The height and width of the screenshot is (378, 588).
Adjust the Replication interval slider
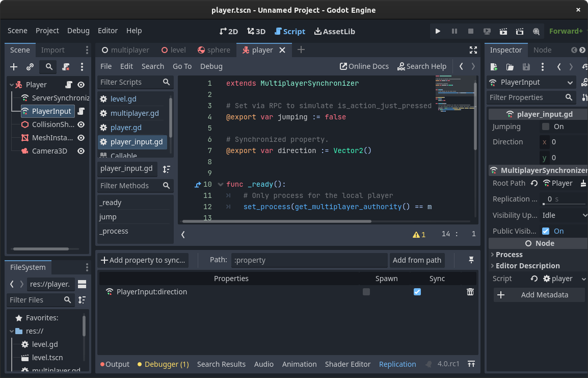coord(564,204)
